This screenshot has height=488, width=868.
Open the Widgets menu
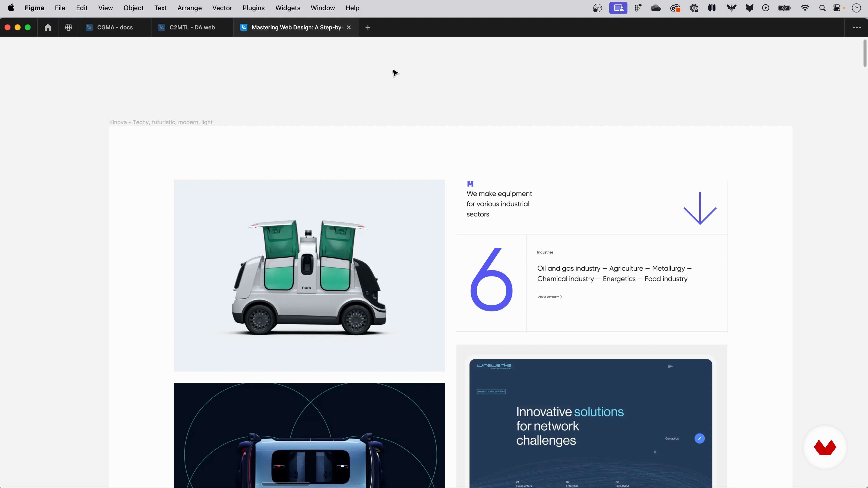[x=288, y=8]
